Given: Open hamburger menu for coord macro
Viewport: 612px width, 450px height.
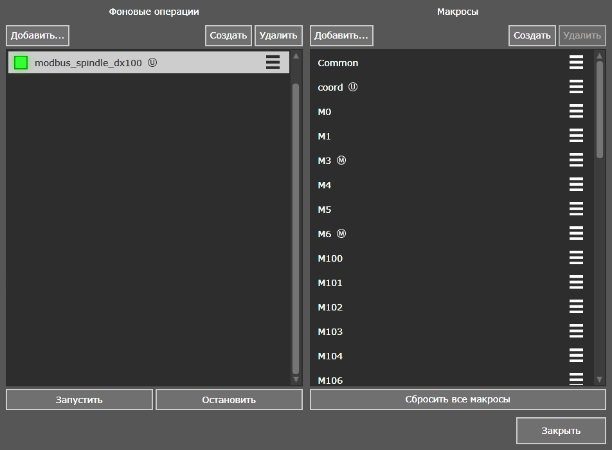Looking at the screenshot, I should pyautogui.click(x=576, y=87).
